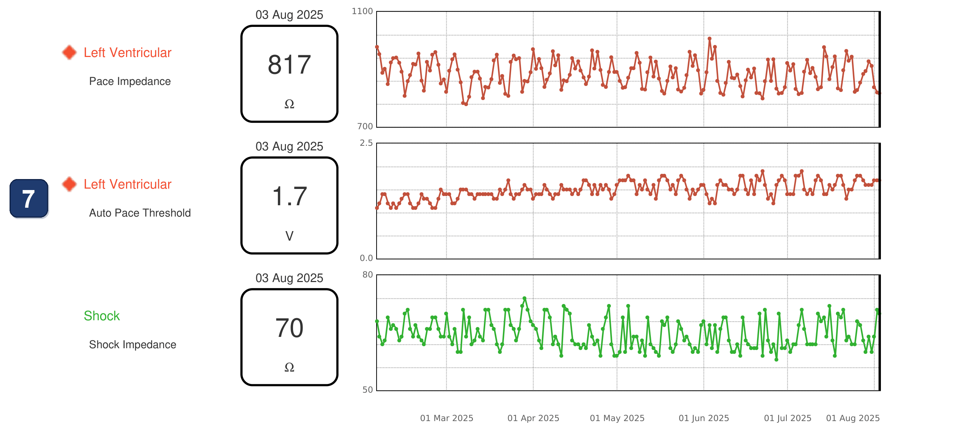
Task: Click the auto pace threshold trend chart
Action: click(628, 201)
